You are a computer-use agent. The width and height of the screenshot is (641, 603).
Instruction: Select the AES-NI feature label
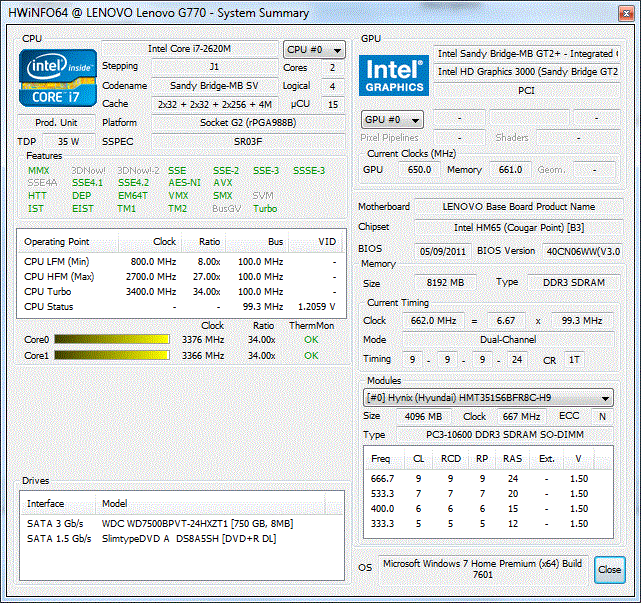(x=184, y=183)
